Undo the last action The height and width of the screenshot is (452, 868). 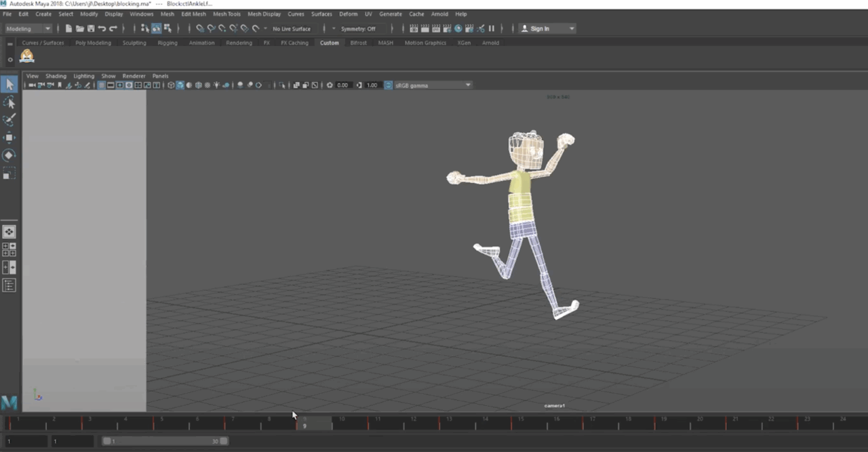102,28
